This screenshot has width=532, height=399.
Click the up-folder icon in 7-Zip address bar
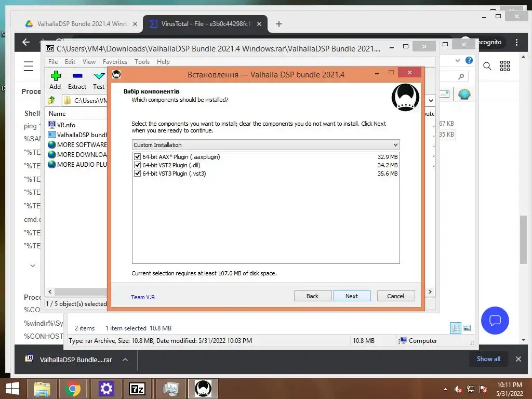[51, 100]
